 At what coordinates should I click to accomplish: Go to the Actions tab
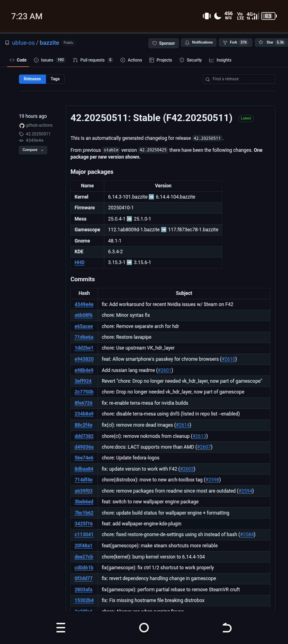click(x=131, y=60)
